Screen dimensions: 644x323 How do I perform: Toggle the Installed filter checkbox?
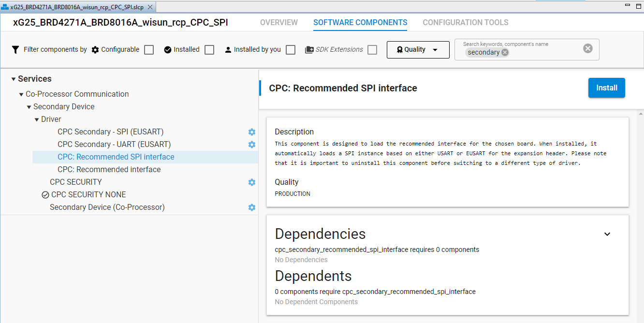[209, 50]
